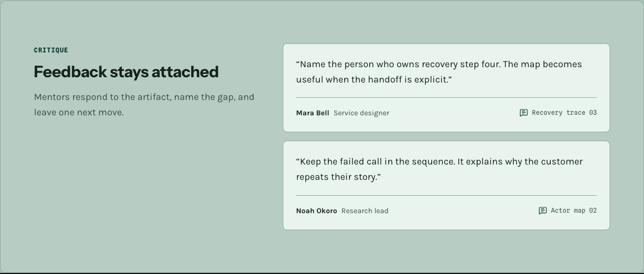Click the Service designer role label

361,113
